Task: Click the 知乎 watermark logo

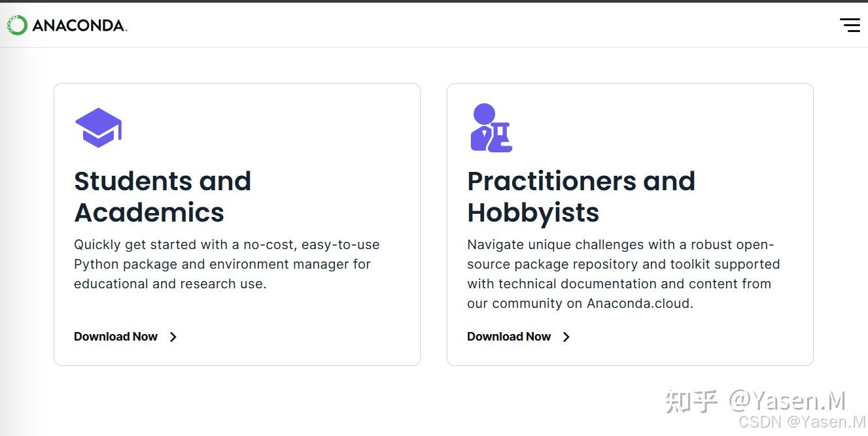Action: click(691, 401)
